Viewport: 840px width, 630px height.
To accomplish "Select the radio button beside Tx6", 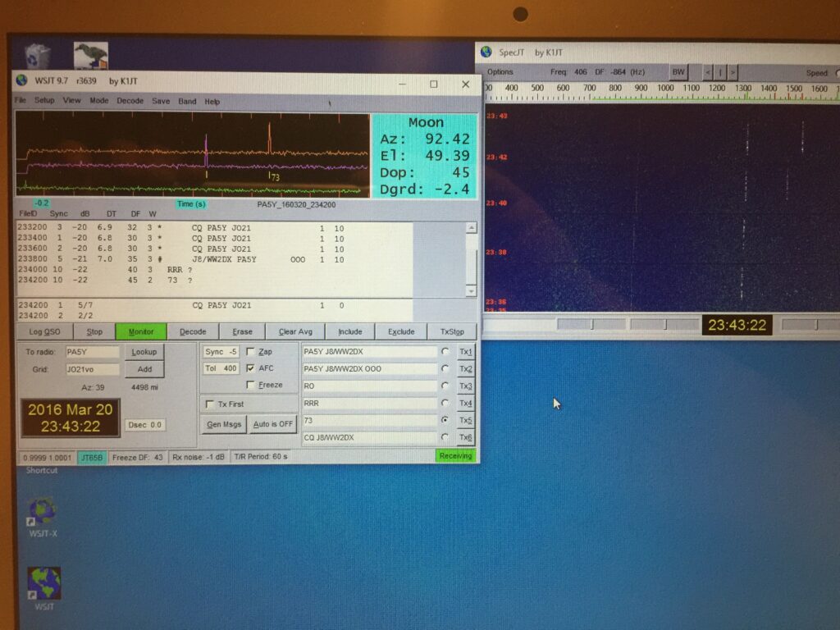I will [445, 437].
